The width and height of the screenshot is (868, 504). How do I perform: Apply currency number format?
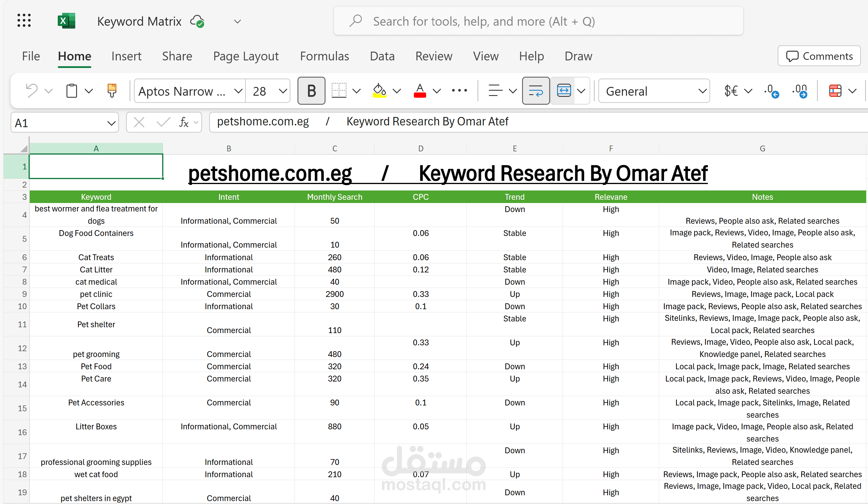pos(732,91)
